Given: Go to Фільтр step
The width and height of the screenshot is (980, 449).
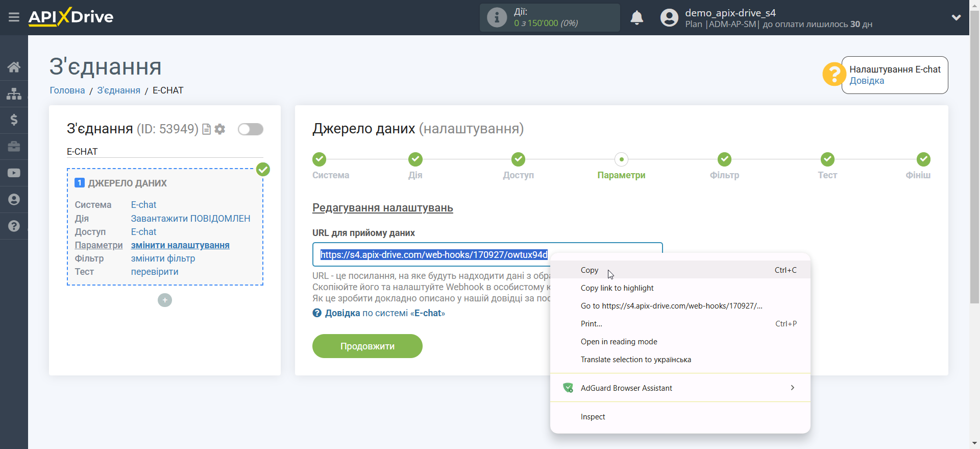Looking at the screenshot, I should 724,159.
